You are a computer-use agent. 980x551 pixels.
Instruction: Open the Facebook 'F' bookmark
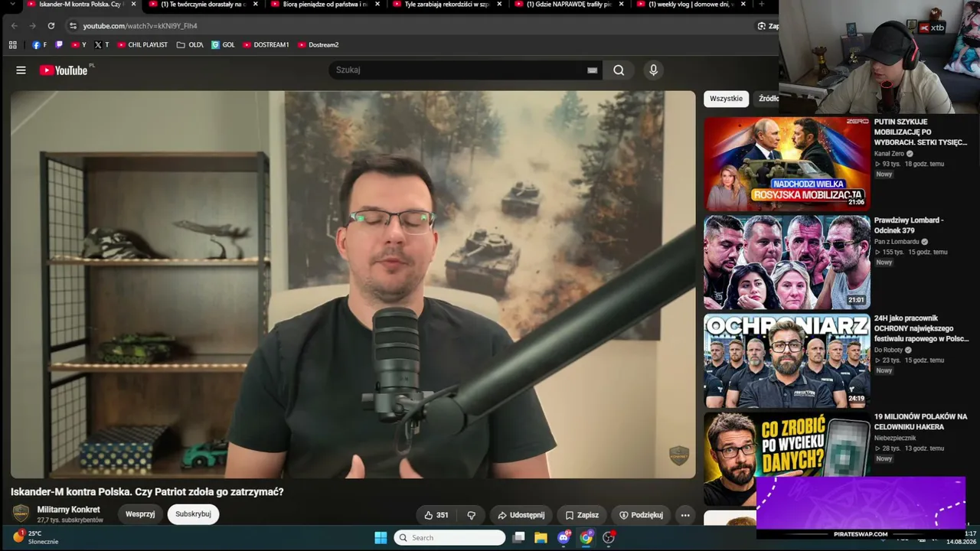point(39,45)
